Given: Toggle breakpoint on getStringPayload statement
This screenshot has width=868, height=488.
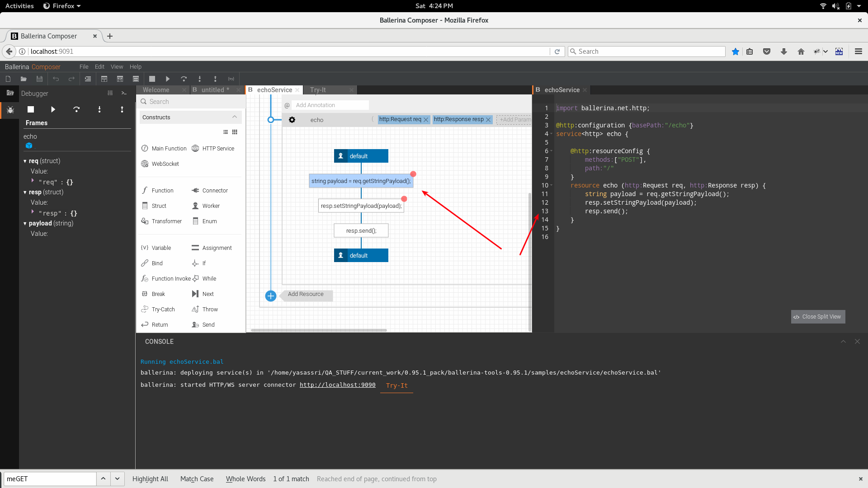Looking at the screenshot, I should (413, 174).
